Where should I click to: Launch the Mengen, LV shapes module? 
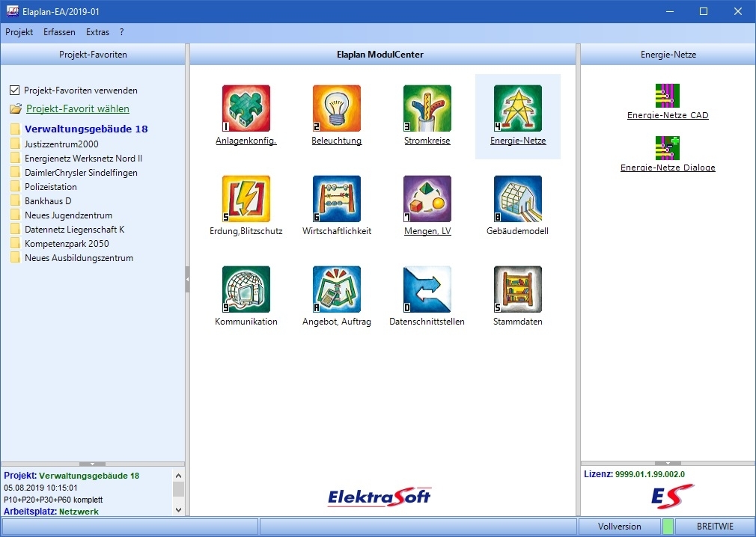[427, 198]
